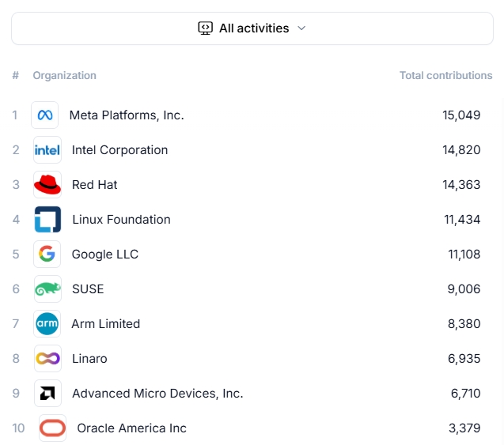
Task: Click the Linux Foundation organization name
Action: [121, 220]
